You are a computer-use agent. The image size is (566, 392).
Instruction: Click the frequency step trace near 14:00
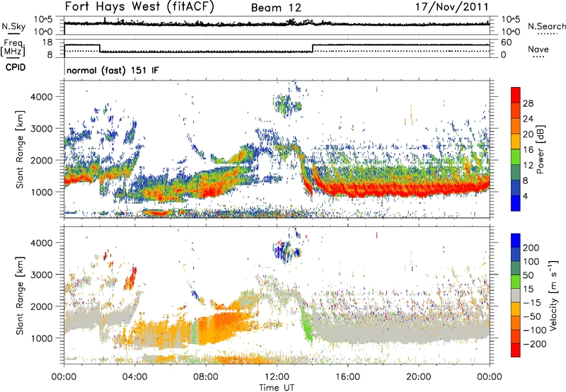[313, 48]
